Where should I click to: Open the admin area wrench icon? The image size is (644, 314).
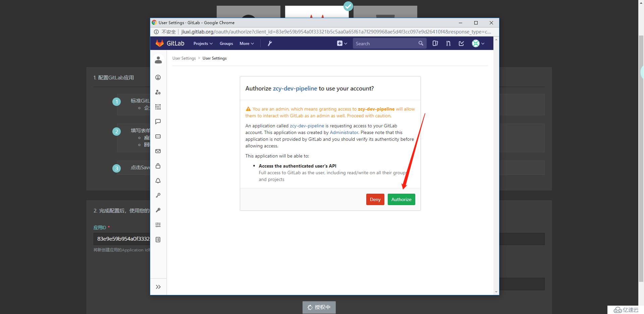click(270, 43)
